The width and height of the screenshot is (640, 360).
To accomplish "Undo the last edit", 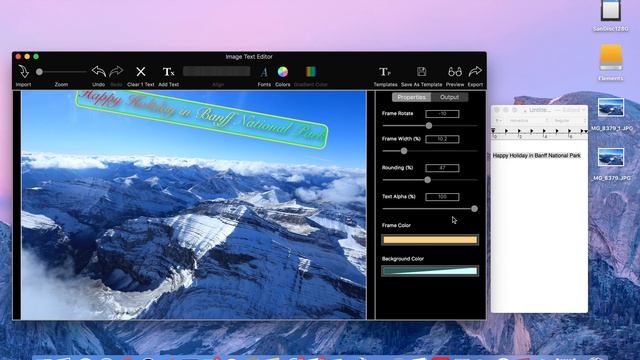I will (x=98, y=72).
